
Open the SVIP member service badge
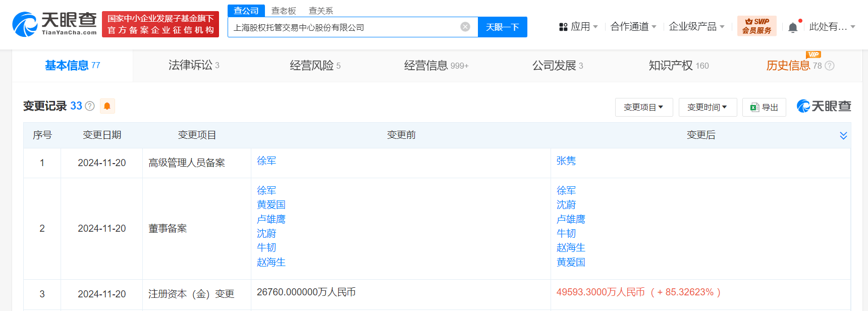756,26
